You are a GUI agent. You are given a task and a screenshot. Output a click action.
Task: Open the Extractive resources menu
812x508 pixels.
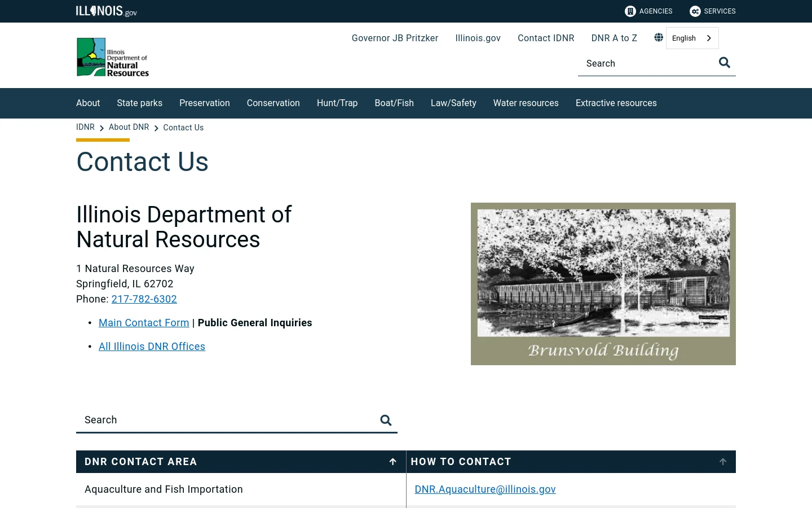(616, 103)
